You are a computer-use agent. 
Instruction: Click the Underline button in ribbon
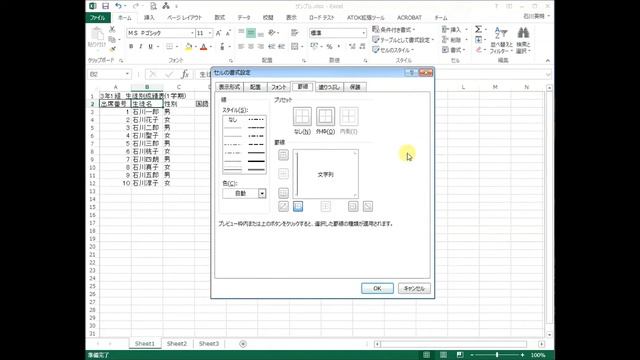[150, 47]
